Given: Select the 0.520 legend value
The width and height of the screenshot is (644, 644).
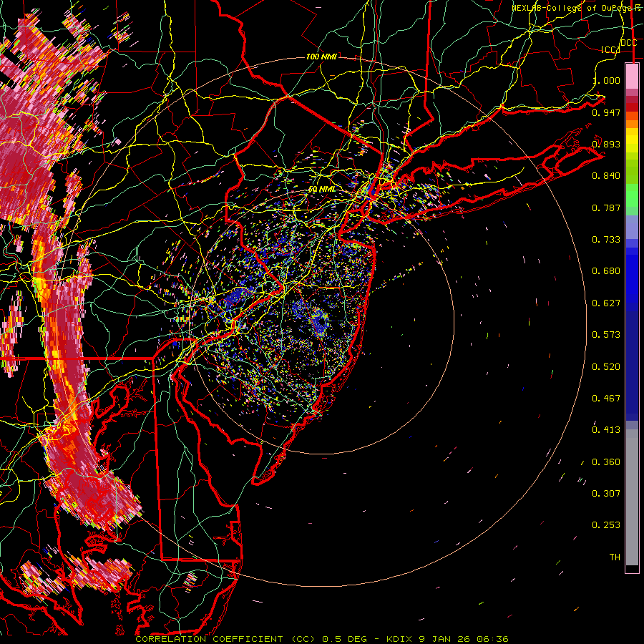Looking at the screenshot, I should (606, 367).
